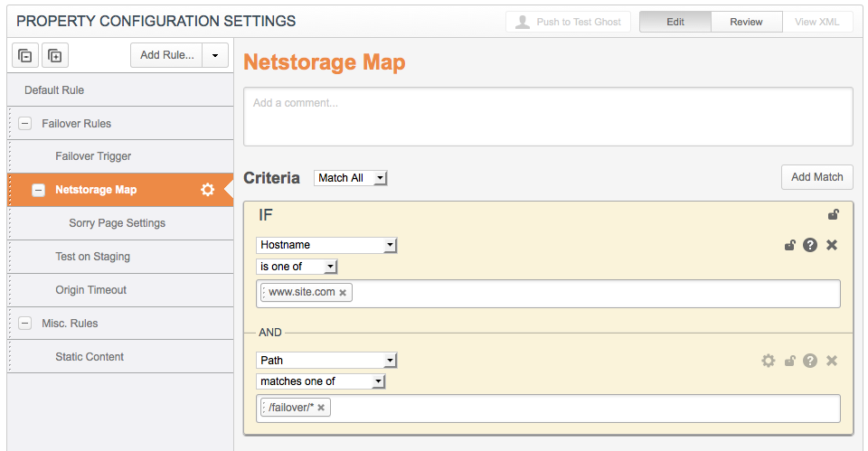Open the Hostname match type dropdown
This screenshot has width=868, height=451.
coord(326,245)
